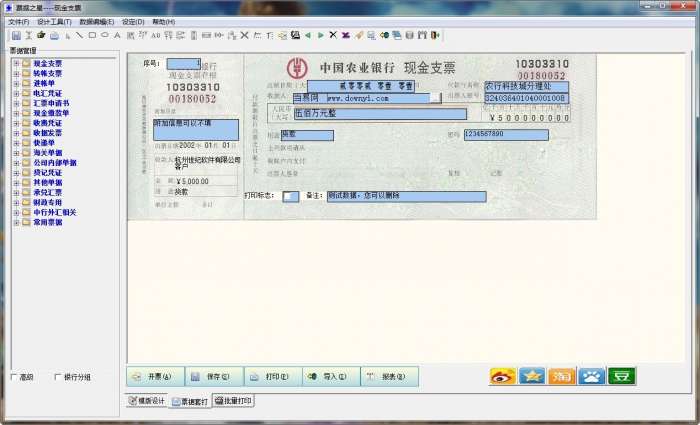Image resolution: width=700 pixels, height=425 pixels.
Task: Open the payee dropdown button
Action: click(x=436, y=98)
